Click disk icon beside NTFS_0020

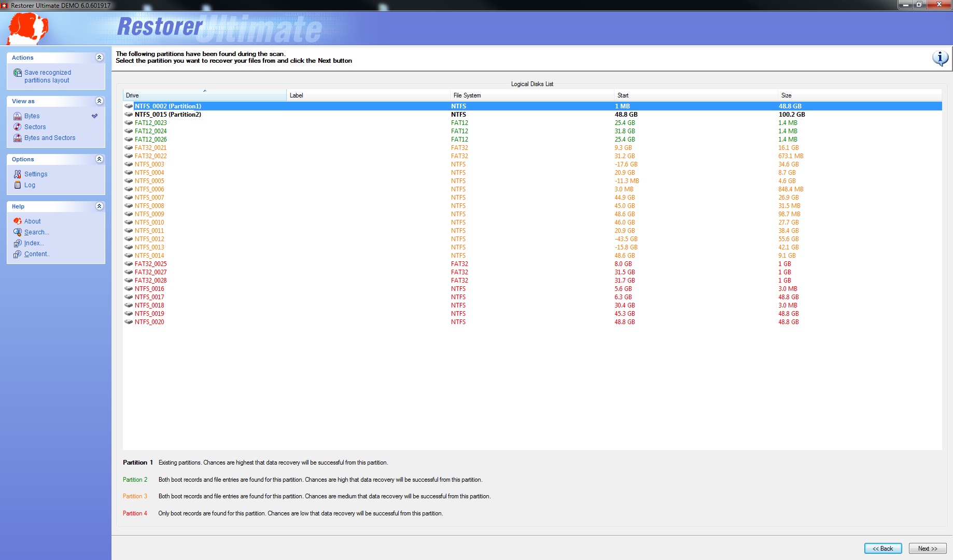[129, 322]
